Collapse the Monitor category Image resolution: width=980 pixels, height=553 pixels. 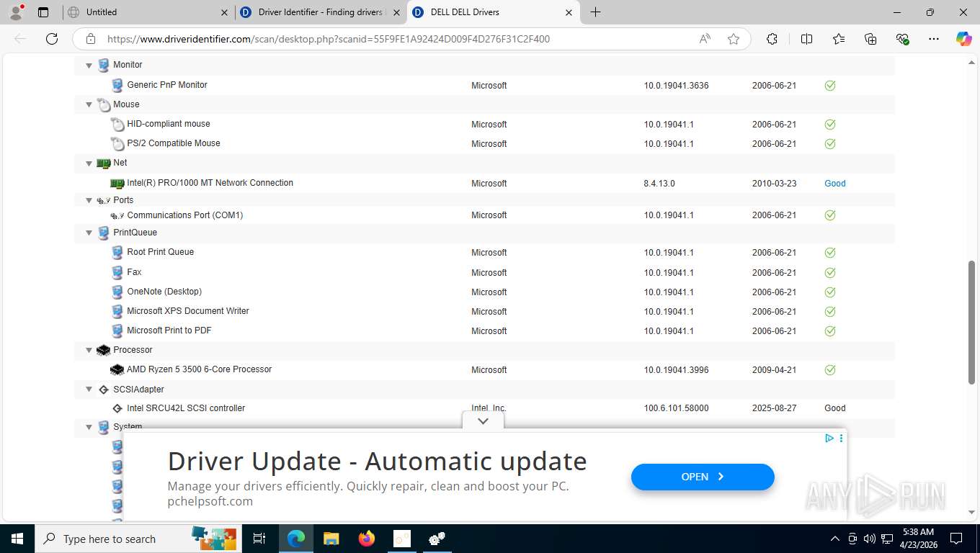(89, 66)
